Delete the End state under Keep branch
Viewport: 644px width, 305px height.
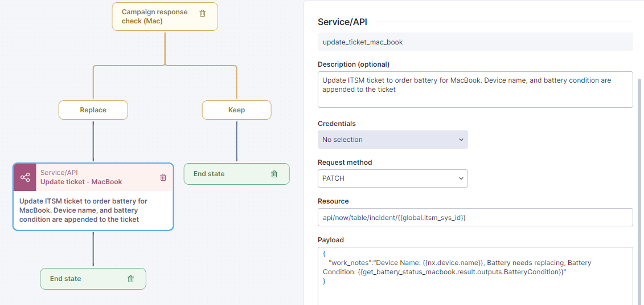point(274,174)
